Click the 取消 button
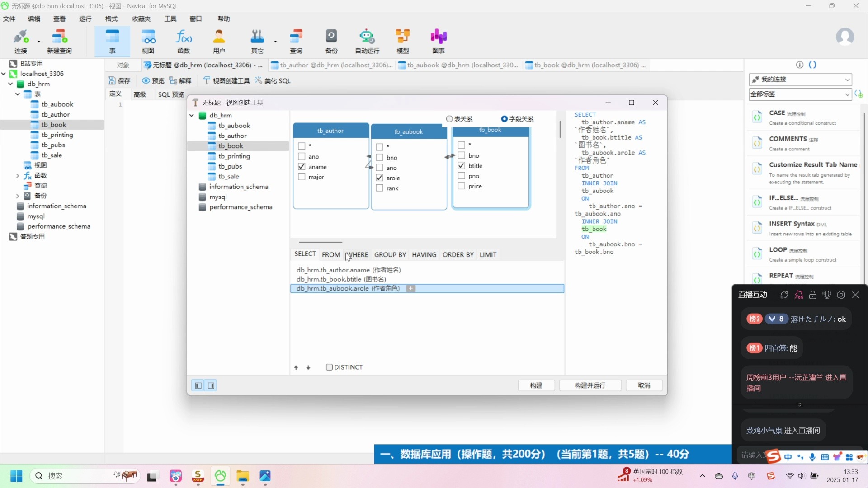The image size is (868, 488). tap(644, 385)
